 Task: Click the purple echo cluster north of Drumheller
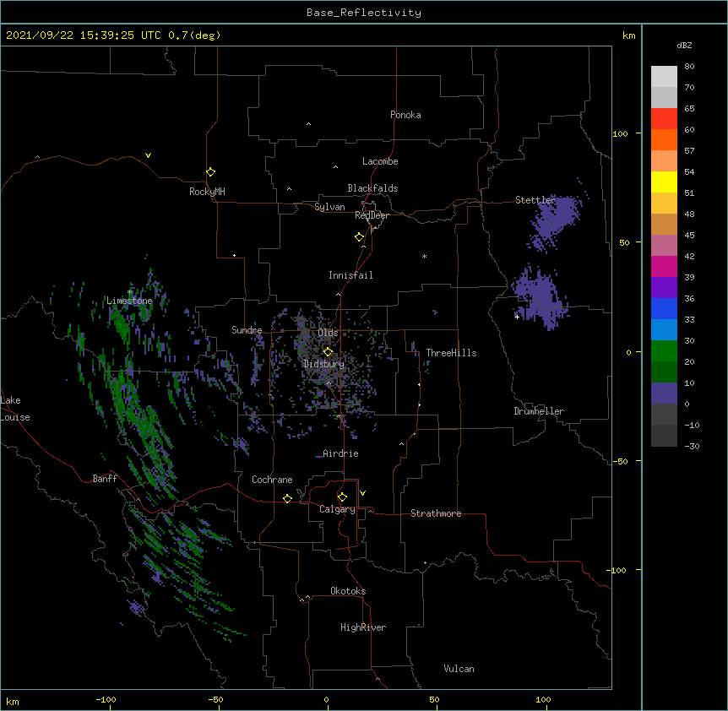541,297
